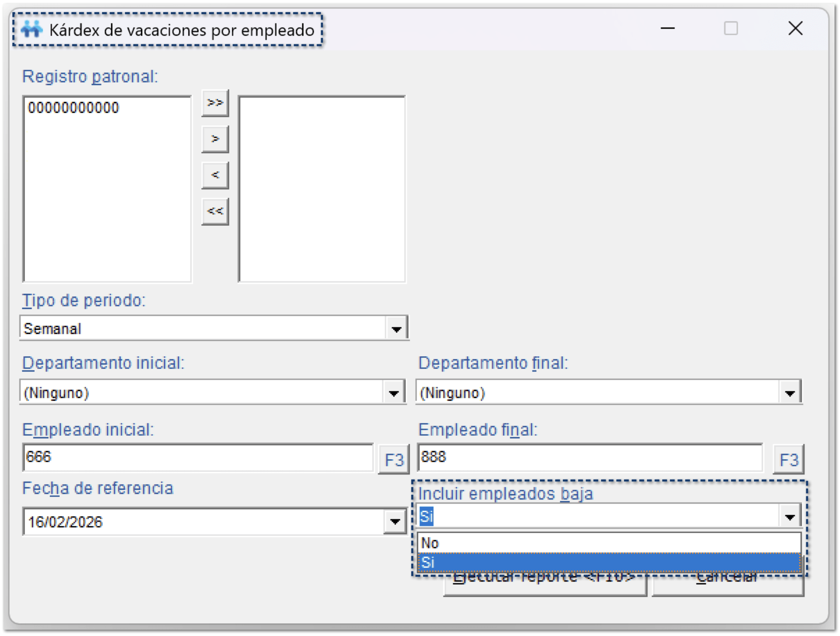Viewport: 840px width, 636px height.
Task: Select 'No' in the baja list
Action: tap(609, 543)
